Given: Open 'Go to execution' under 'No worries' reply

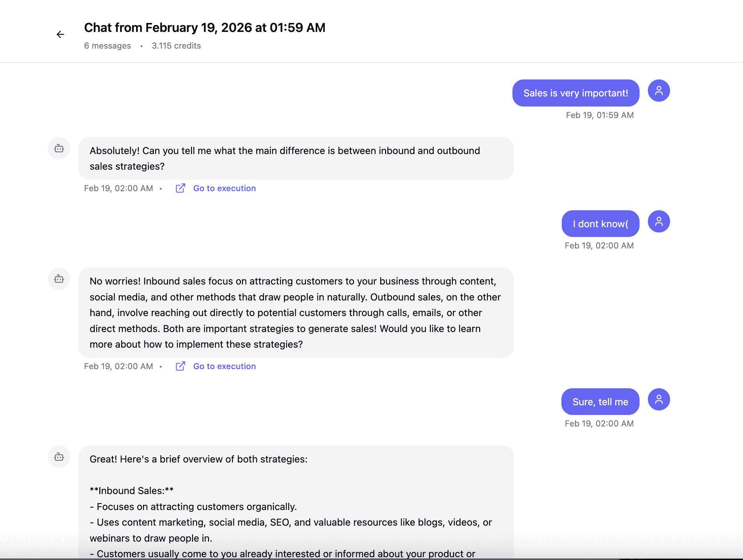Looking at the screenshot, I should 224,366.
